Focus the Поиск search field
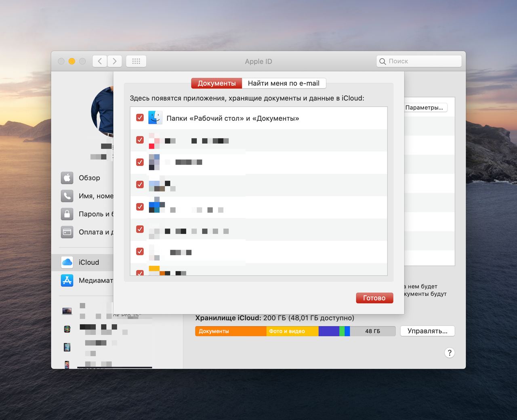The image size is (517, 420). click(419, 61)
